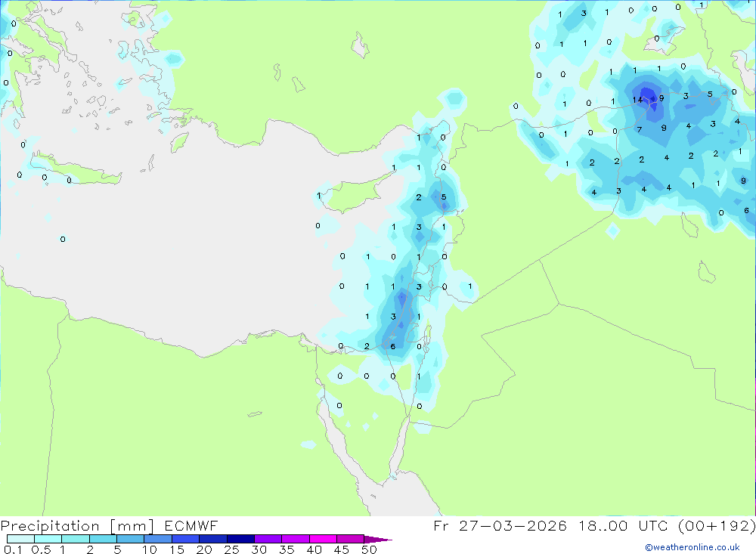This screenshot has height=554, width=756.
Task: Click the 'UTC' label in the header
Action: [655, 525]
